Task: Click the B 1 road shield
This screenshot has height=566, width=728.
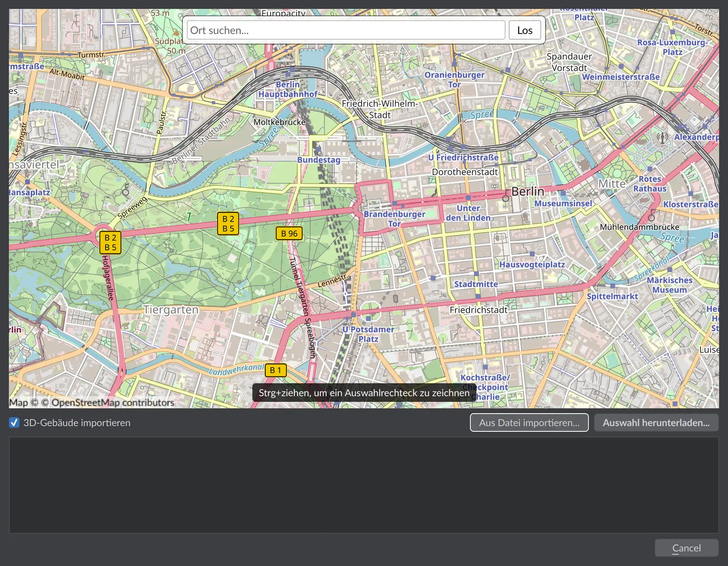Action: [276, 370]
